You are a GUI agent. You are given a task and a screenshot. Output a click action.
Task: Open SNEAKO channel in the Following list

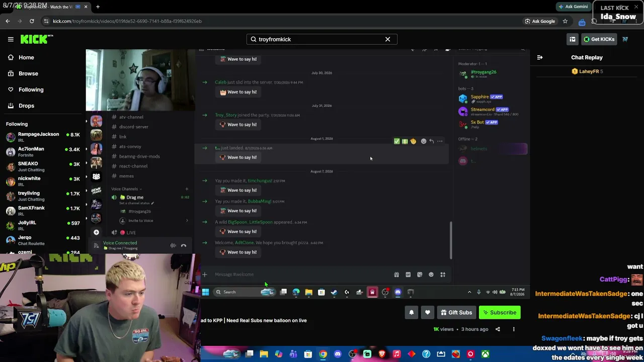pyautogui.click(x=43, y=166)
